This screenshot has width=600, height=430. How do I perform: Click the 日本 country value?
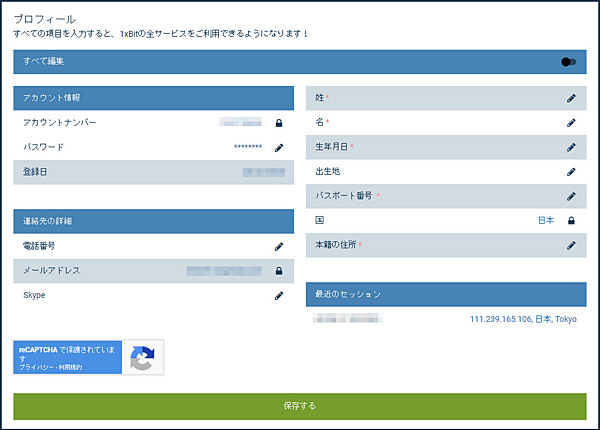click(546, 220)
